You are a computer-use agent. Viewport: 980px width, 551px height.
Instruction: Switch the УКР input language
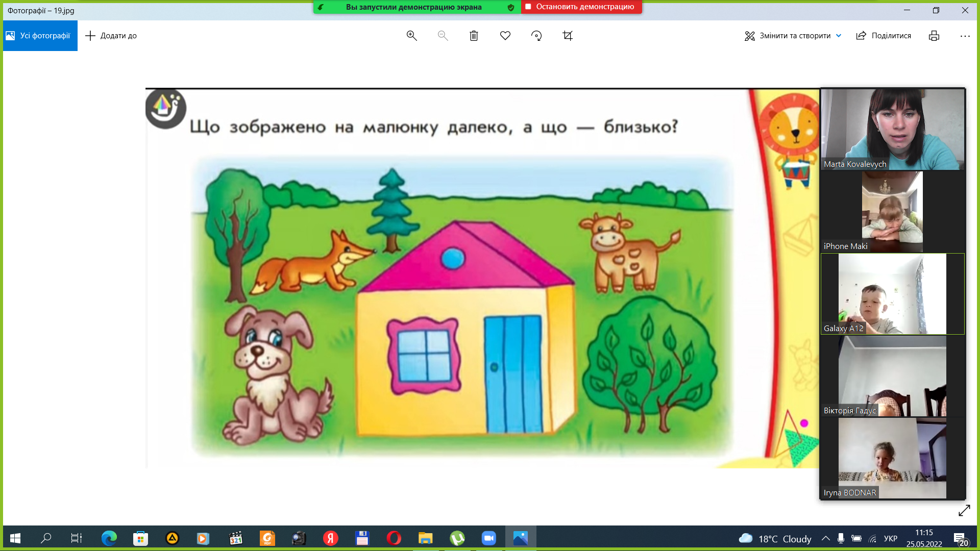[x=891, y=538]
